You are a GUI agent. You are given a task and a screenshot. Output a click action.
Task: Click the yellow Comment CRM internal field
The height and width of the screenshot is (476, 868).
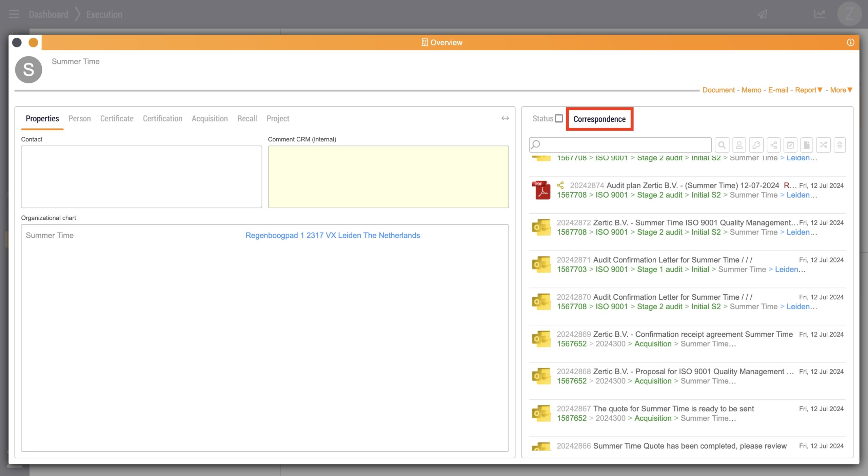388,177
